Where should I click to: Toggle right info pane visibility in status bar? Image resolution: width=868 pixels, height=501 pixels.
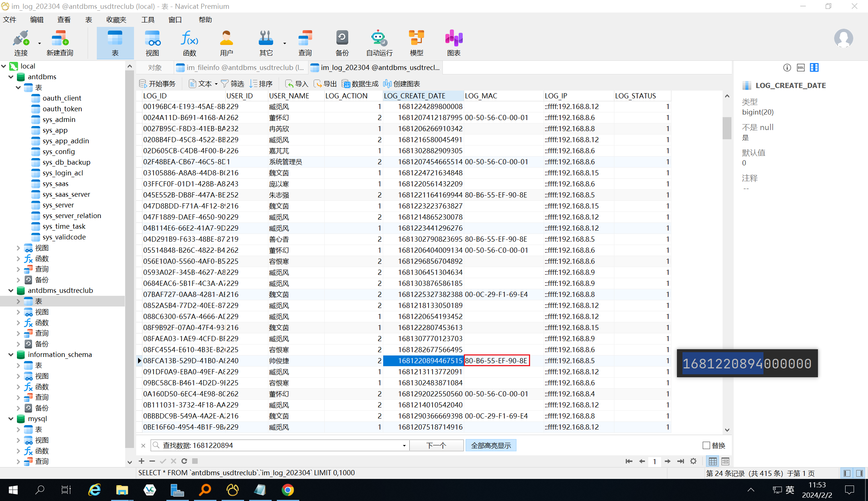[860, 473]
